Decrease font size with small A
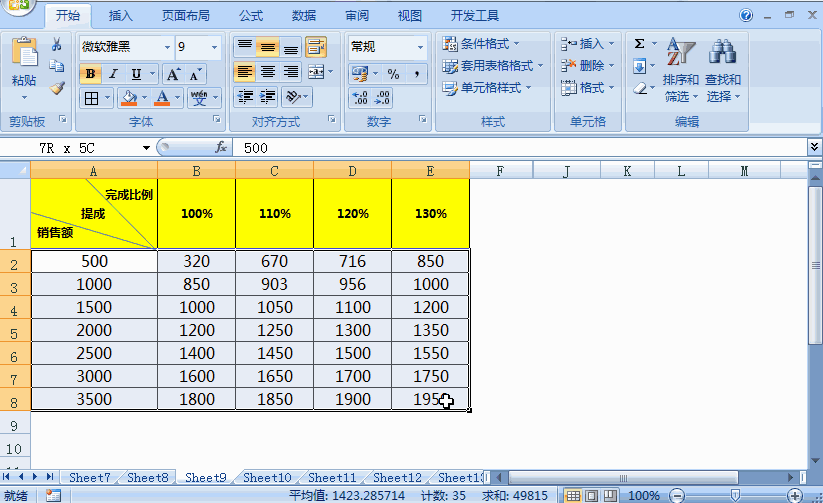Screen dimensions: 823x503 195,74
